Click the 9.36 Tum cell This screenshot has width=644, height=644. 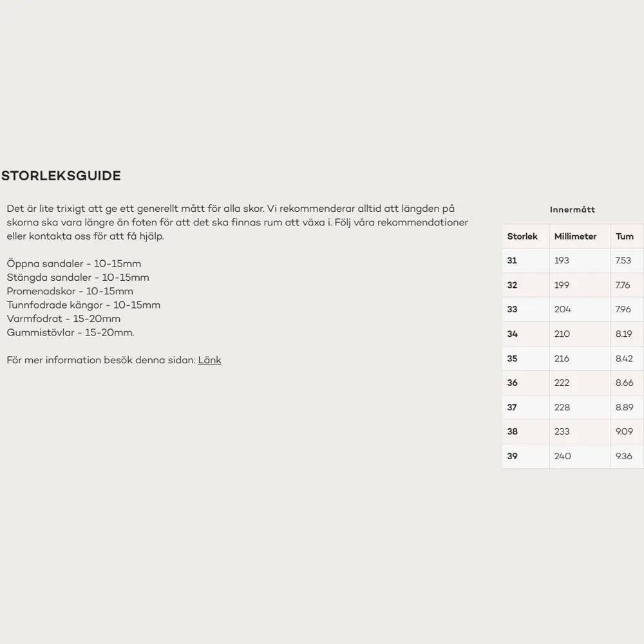627,457
